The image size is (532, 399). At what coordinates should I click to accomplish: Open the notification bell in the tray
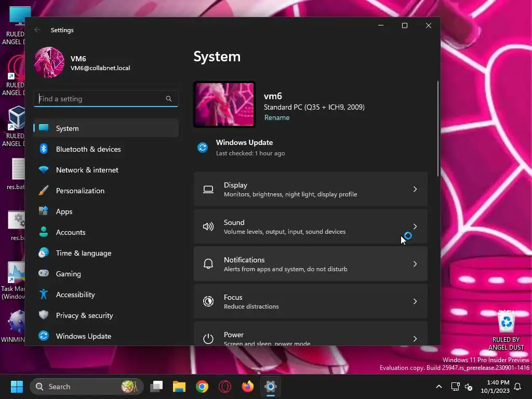[x=518, y=387]
